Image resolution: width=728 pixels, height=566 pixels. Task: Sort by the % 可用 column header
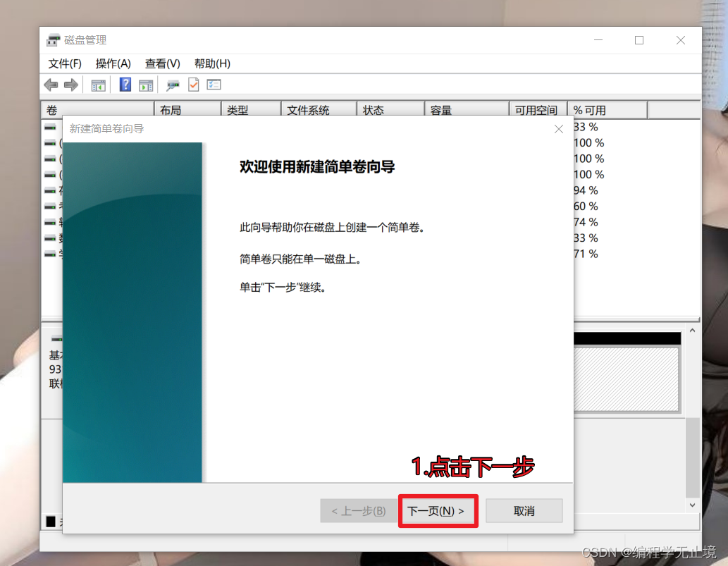[607, 110]
